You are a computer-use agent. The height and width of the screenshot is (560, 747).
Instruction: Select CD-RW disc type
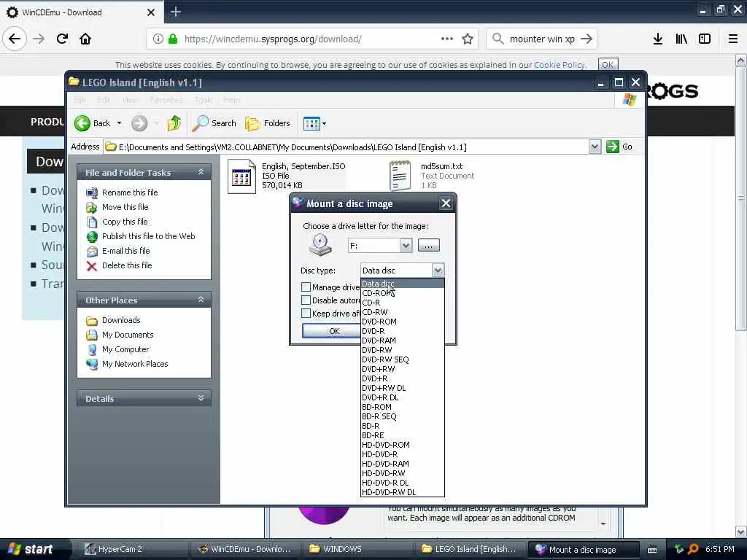click(x=403, y=312)
